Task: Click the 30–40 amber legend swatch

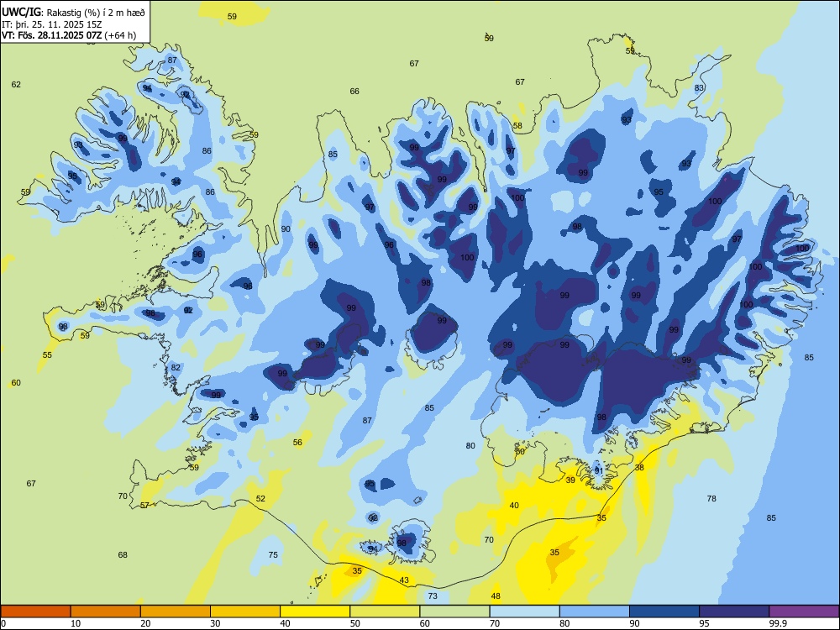Action: pos(245,612)
